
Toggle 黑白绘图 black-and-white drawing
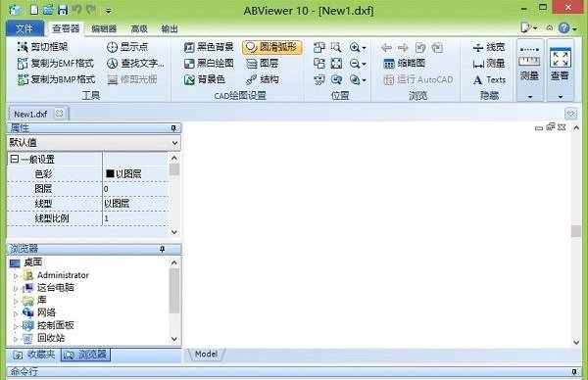[209, 64]
